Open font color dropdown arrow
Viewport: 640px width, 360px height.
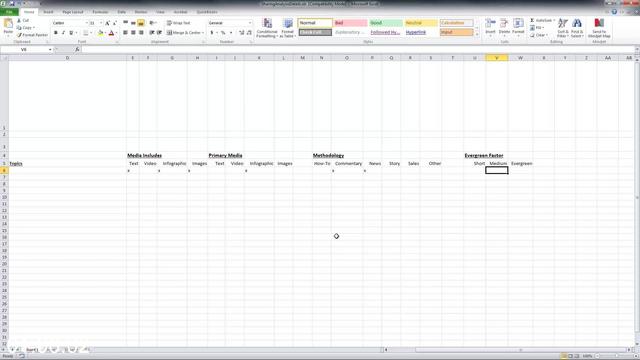[116, 33]
